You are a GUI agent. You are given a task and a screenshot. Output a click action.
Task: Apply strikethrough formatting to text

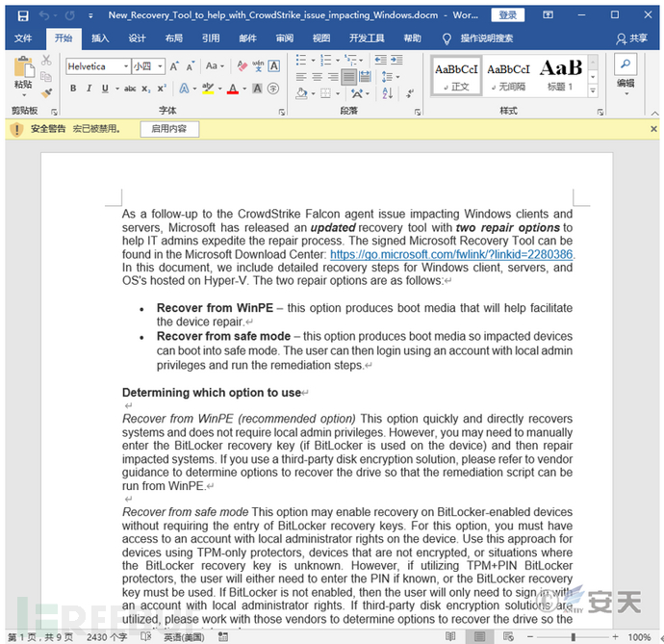click(x=130, y=89)
